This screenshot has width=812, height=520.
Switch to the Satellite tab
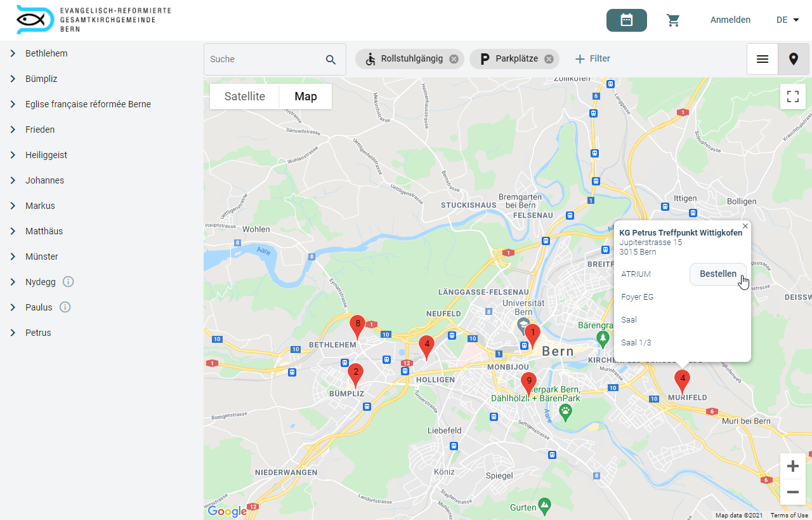(x=244, y=96)
